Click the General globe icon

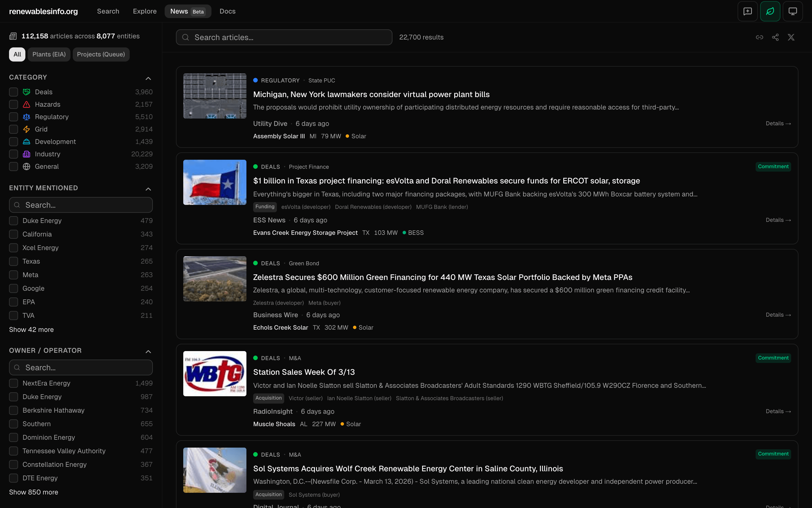27,167
